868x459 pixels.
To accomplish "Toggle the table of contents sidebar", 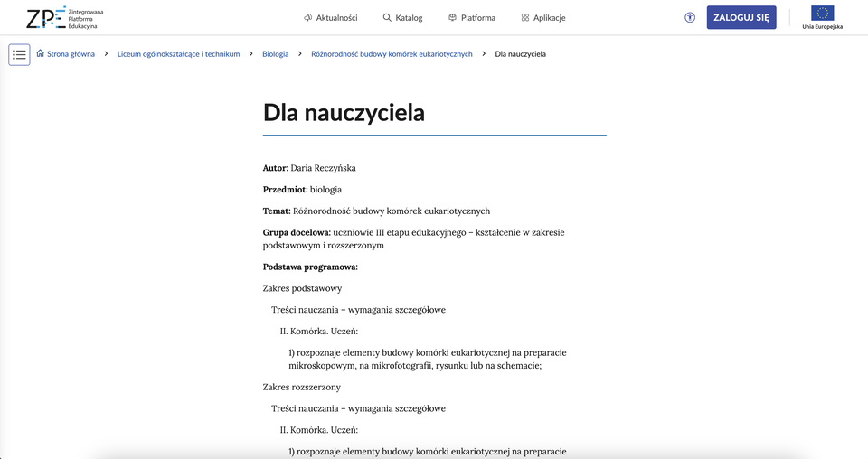I will 19,54.
